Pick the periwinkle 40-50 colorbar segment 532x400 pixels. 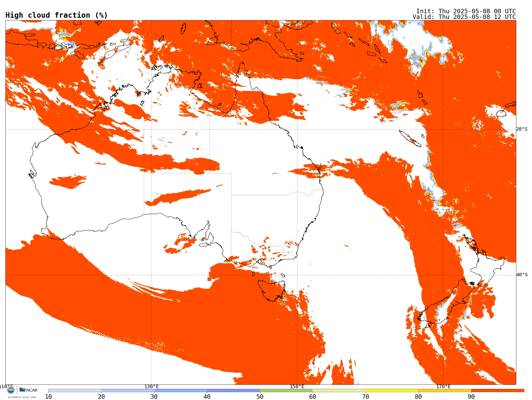[x=233, y=391]
